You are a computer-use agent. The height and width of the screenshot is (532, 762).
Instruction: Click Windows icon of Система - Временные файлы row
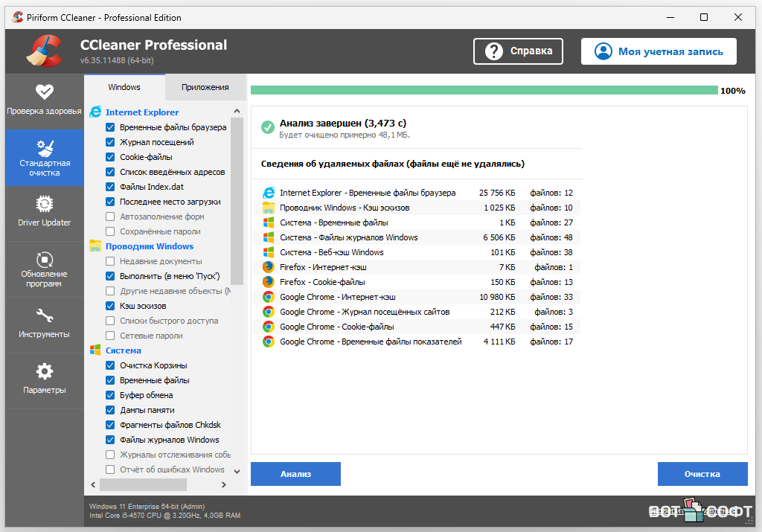[x=268, y=222]
